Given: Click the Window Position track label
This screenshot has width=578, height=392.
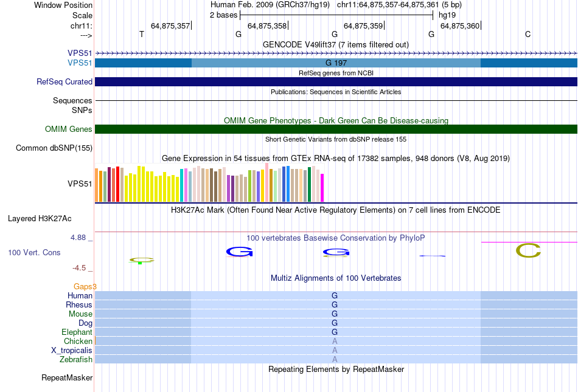Looking at the screenshot, I should click(63, 5).
